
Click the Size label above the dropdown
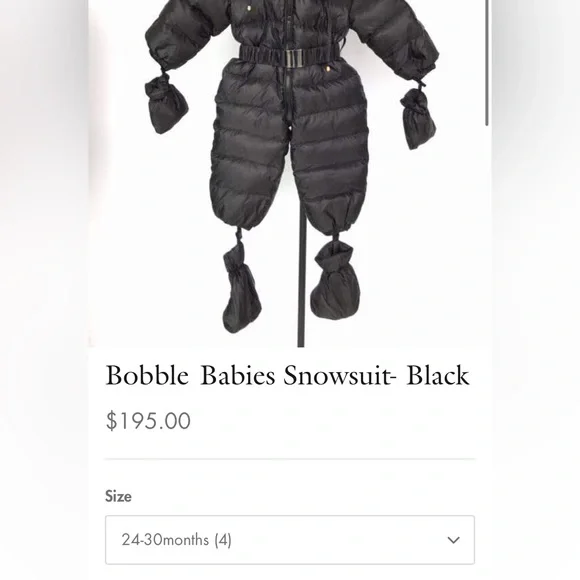pos(118,496)
